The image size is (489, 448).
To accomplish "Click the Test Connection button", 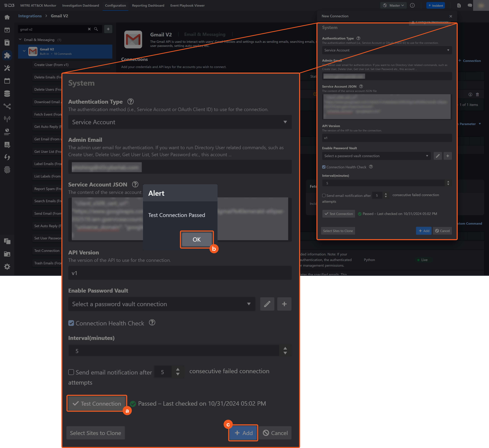I will click(x=97, y=403).
